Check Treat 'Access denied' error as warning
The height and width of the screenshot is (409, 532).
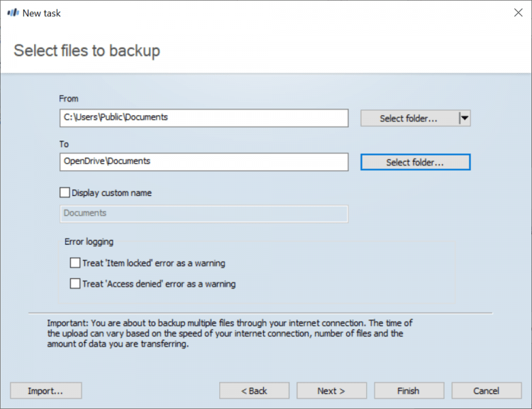click(x=75, y=284)
